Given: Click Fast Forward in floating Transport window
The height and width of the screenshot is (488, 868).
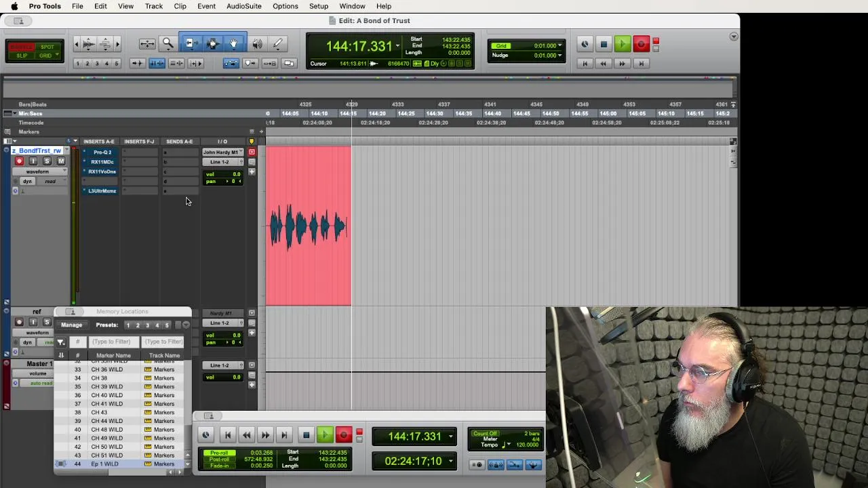Looking at the screenshot, I should coord(265,435).
